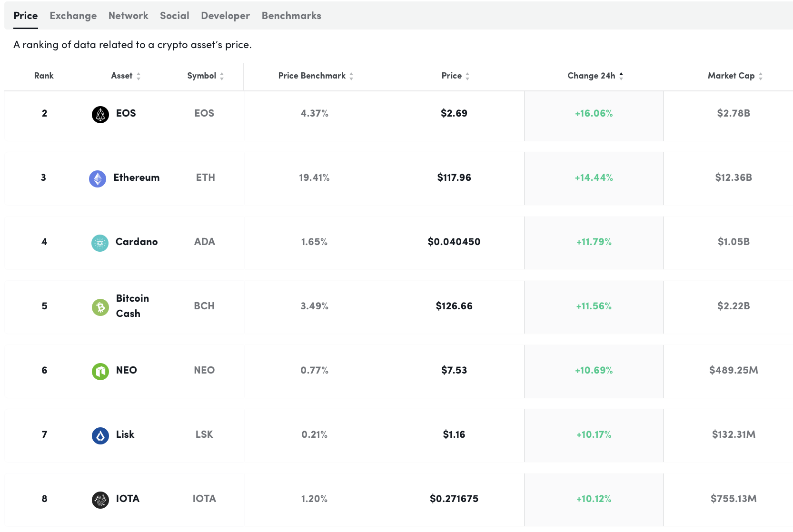Click the EOS coin logo icon
This screenshot has height=532, width=793.
tap(100, 114)
